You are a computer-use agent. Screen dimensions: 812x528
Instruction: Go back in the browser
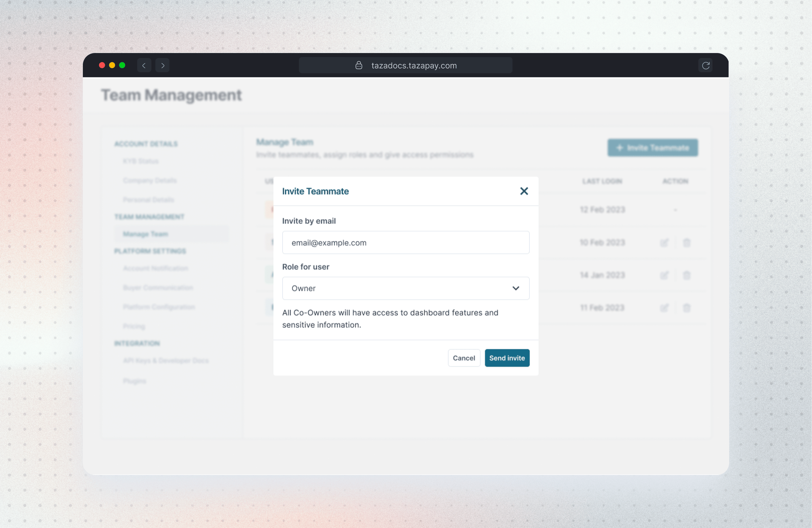point(144,65)
